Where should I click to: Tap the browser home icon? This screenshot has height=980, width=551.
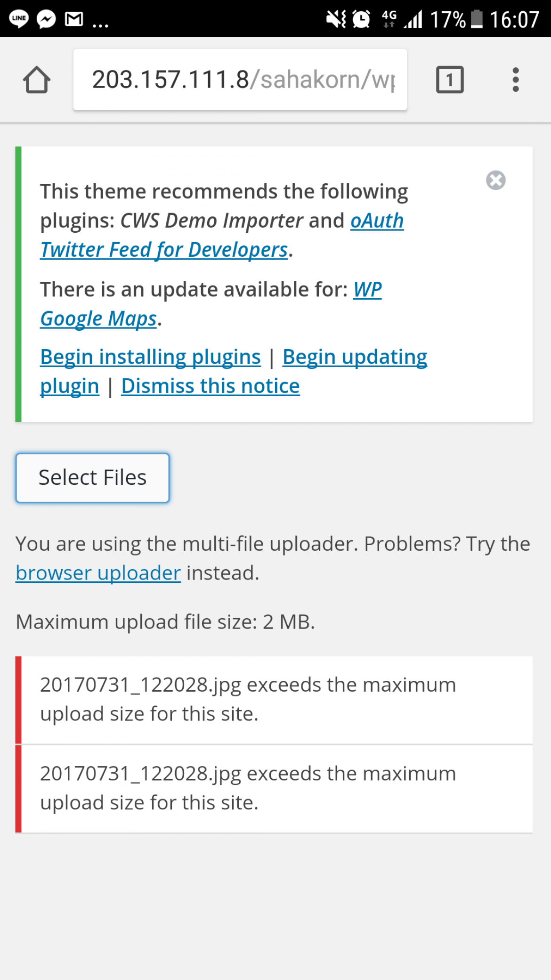coord(37,80)
